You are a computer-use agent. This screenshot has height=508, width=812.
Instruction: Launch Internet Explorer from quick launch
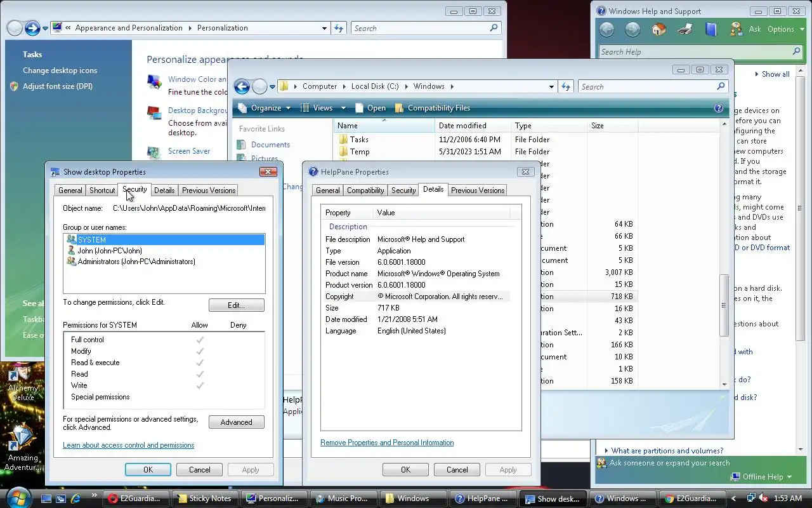tap(76, 498)
